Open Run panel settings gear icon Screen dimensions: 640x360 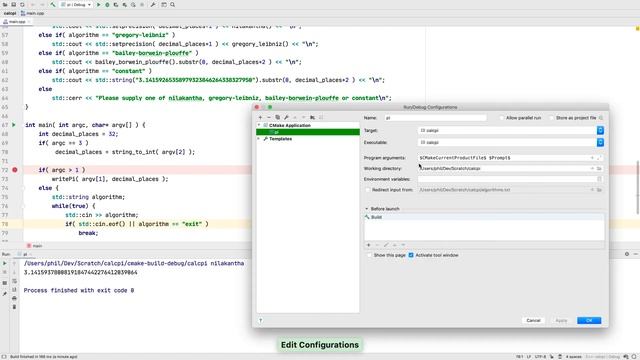627,254
